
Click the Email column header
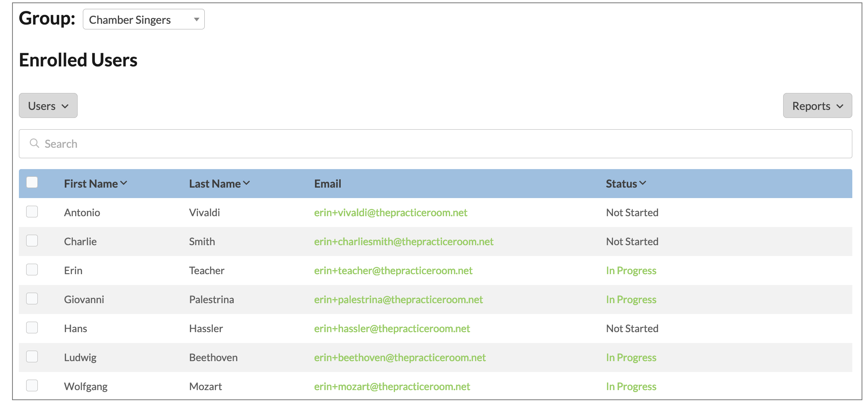(327, 184)
